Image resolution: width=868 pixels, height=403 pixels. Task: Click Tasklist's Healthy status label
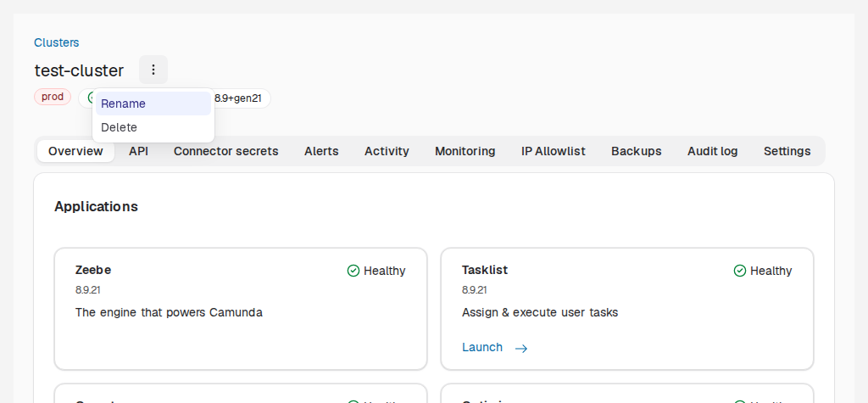[x=771, y=271]
